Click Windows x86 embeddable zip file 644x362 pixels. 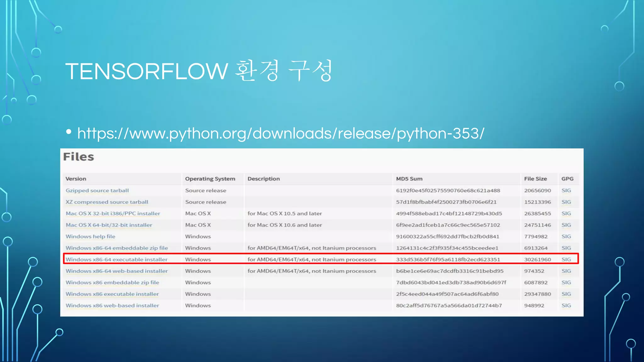pyautogui.click(x=112, y=282)
